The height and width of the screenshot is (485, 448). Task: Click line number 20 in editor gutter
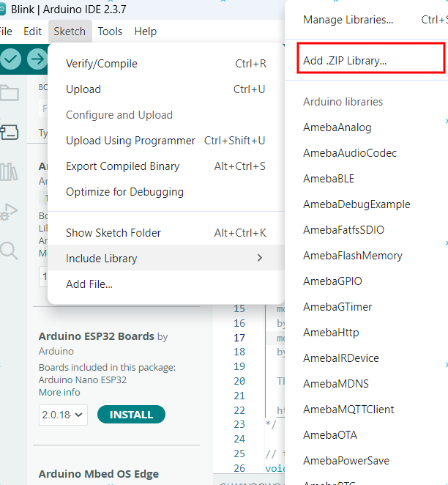pos(239,381)
